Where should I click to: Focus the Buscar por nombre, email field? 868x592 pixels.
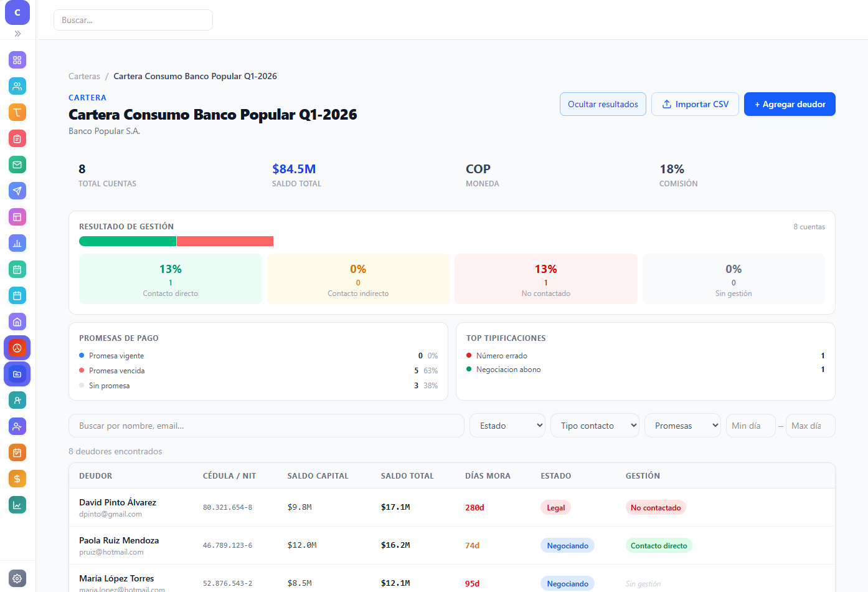pos(267,426)
